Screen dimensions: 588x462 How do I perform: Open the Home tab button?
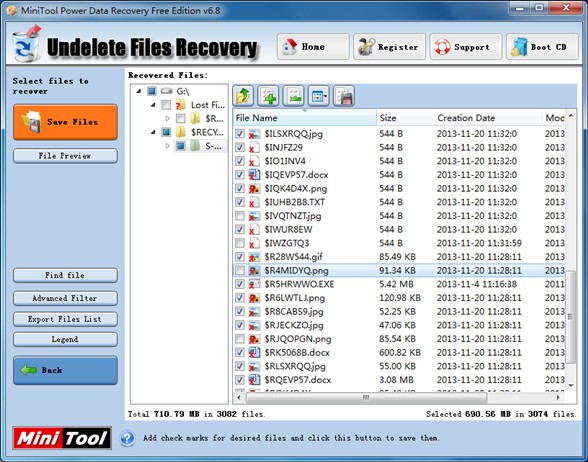(x=313, y=47)
